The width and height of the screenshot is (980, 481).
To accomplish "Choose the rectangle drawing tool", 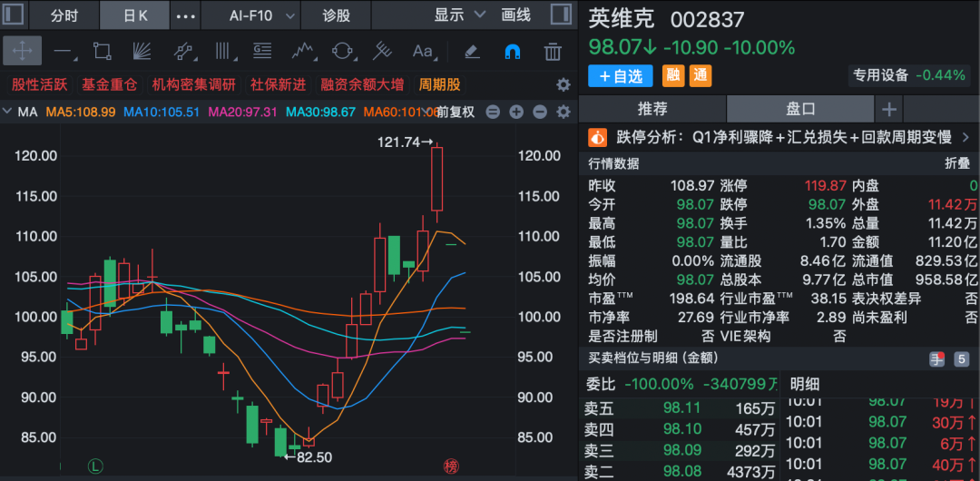I will click(102, 51).
